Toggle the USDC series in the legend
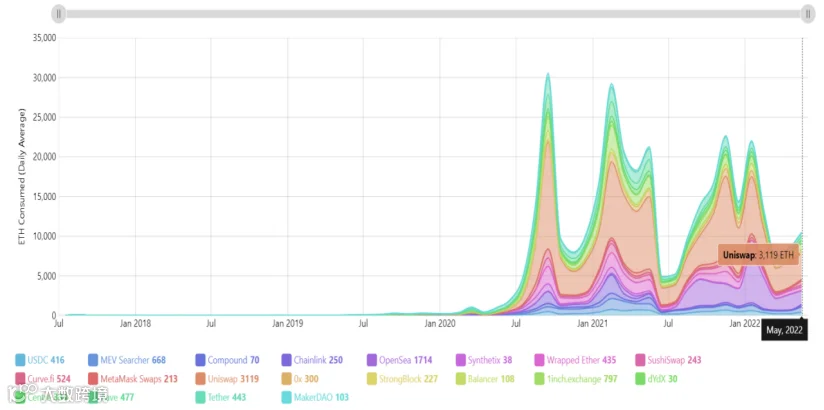The image size is (824, 410). point(40,361)
